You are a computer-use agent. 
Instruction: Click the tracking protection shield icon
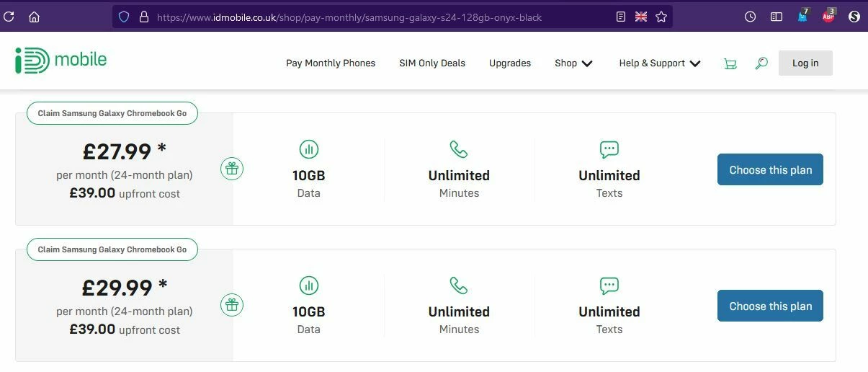tap(124, 17)
